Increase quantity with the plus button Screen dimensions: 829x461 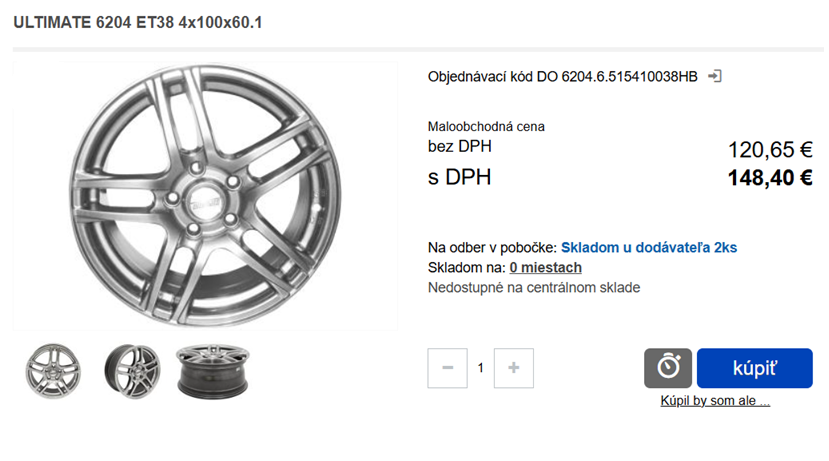[514, 368]
